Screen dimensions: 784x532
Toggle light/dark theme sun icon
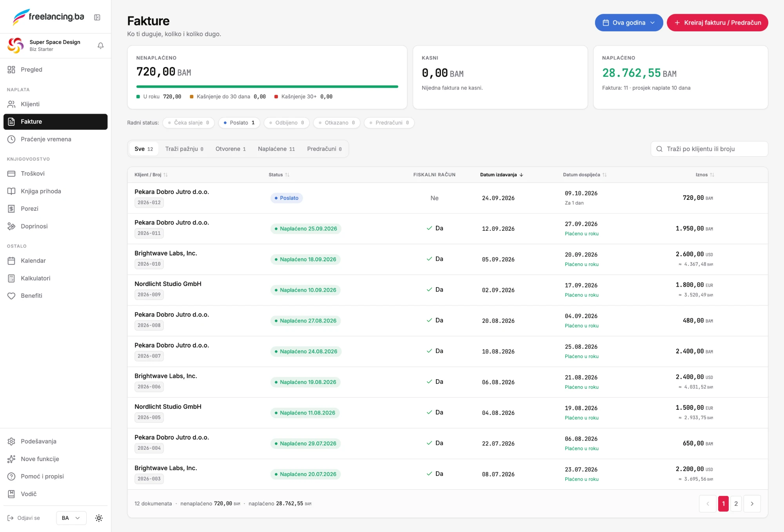point(99,518)
